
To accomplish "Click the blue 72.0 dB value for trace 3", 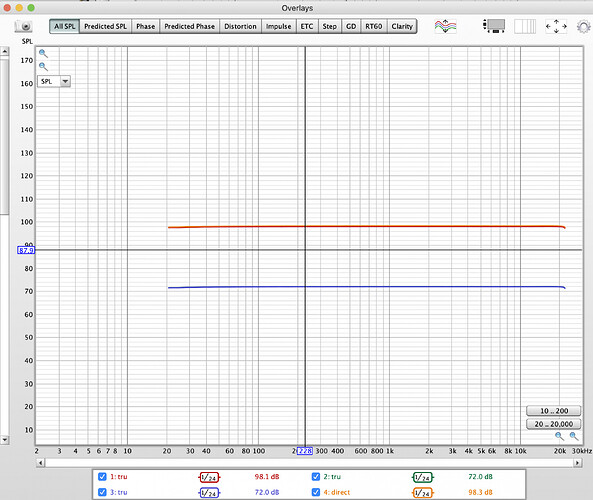I will point(267,492).
